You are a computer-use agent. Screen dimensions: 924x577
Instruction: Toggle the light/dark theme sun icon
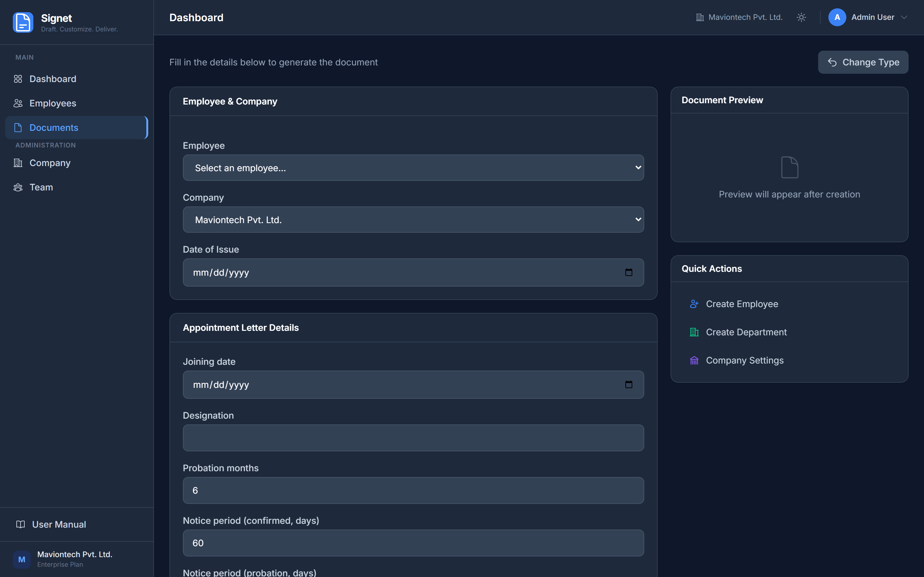click(x=801, y=18)
